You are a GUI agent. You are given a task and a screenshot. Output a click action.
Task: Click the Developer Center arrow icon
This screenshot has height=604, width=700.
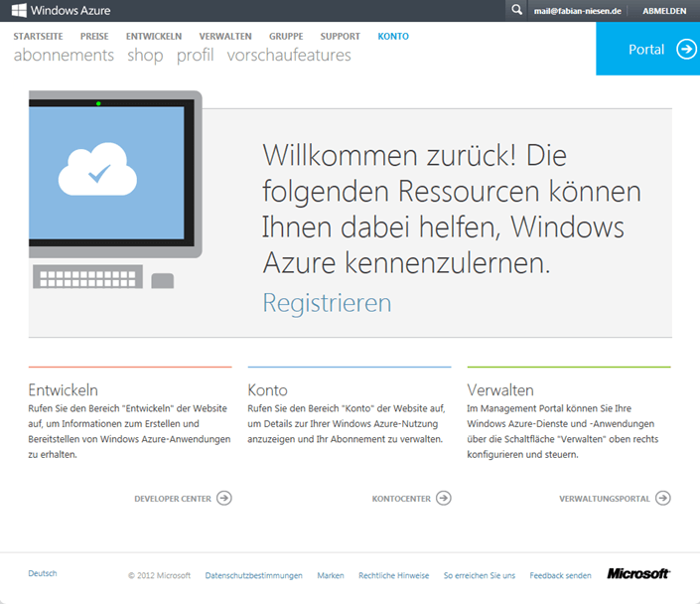[224, 498]
